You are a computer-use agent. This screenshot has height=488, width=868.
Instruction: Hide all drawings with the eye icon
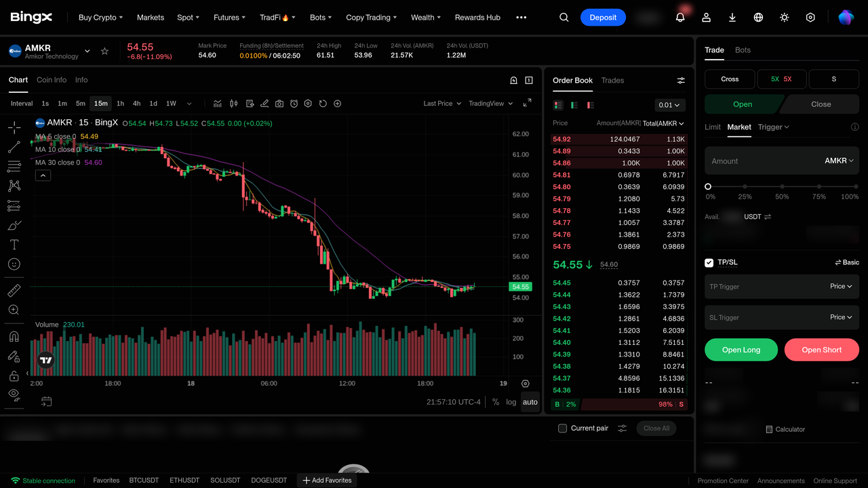pos(14,394)
